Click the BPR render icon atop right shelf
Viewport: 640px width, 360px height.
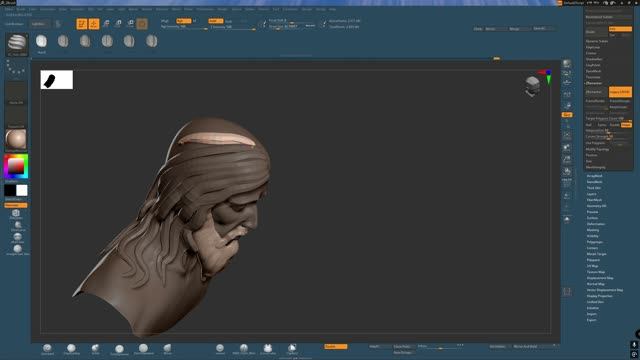[567, 63]
